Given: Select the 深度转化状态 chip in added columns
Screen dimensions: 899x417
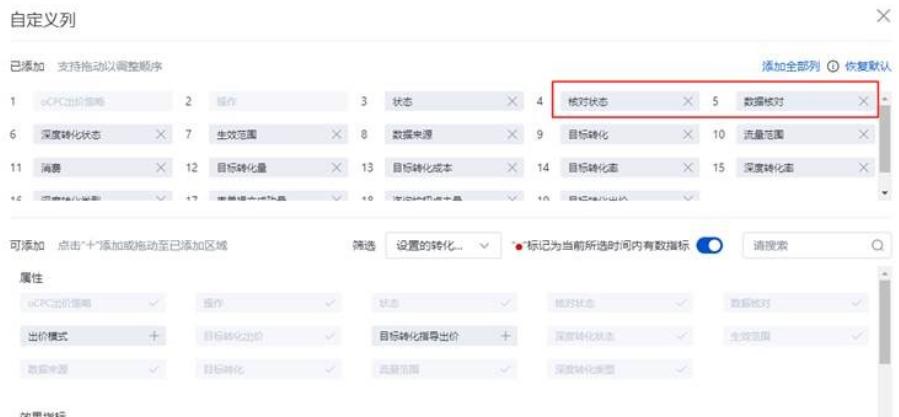Looking at the screenshot, I should pos(103,135).
